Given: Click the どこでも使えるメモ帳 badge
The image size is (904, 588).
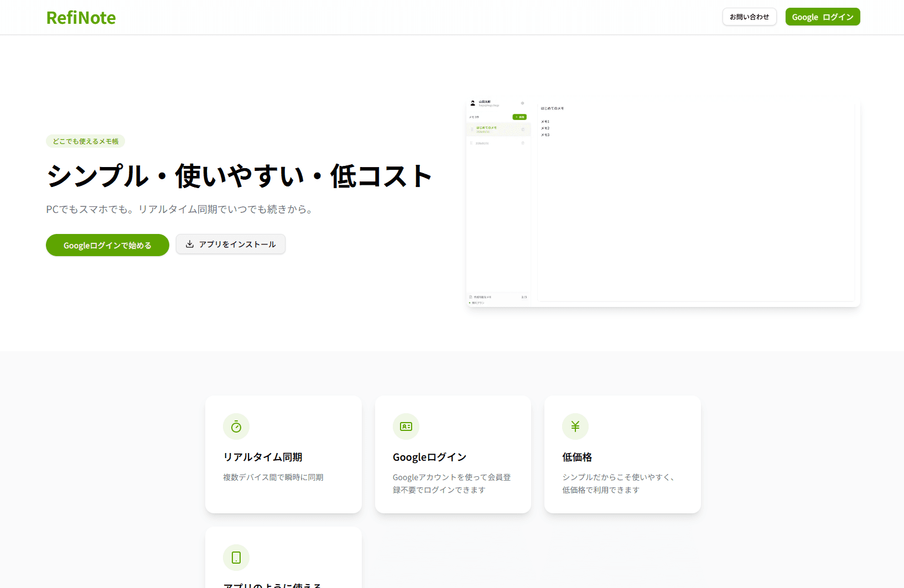Looking at the screenshot, I should (x=86, y=141).
